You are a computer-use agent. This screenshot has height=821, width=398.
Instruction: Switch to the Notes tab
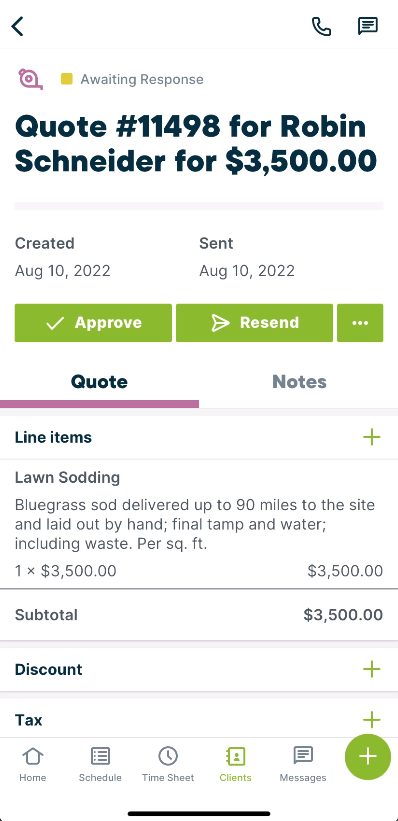coord(299,382)
